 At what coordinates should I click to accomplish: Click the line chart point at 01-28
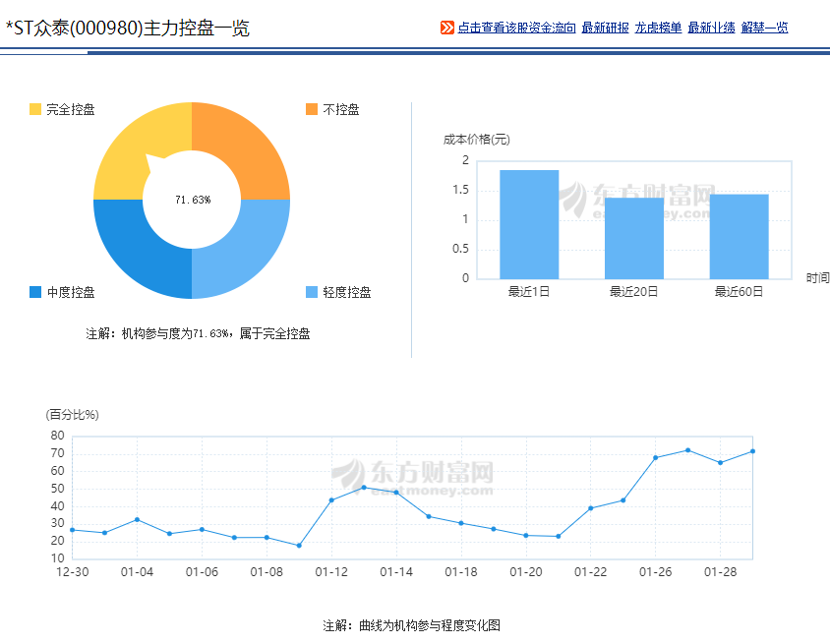pyautogui.click(x=720, y=462)
